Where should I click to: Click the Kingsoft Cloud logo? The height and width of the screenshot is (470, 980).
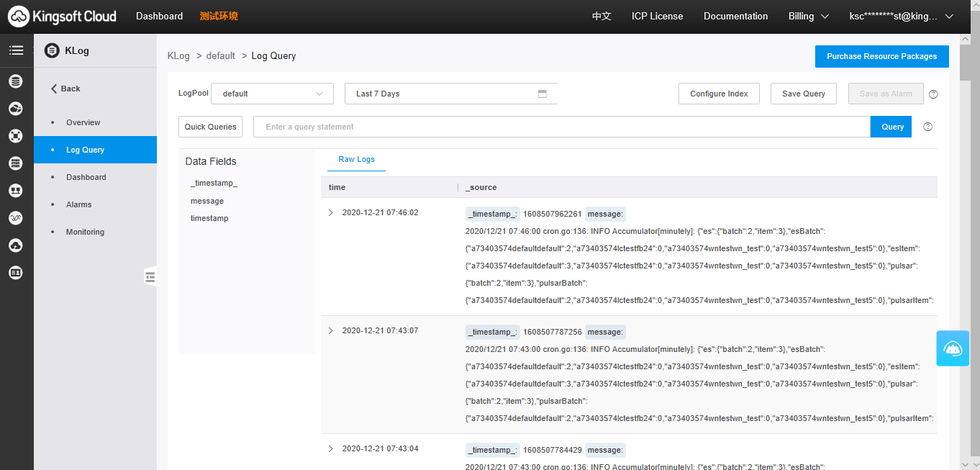[x=62, y=16]
